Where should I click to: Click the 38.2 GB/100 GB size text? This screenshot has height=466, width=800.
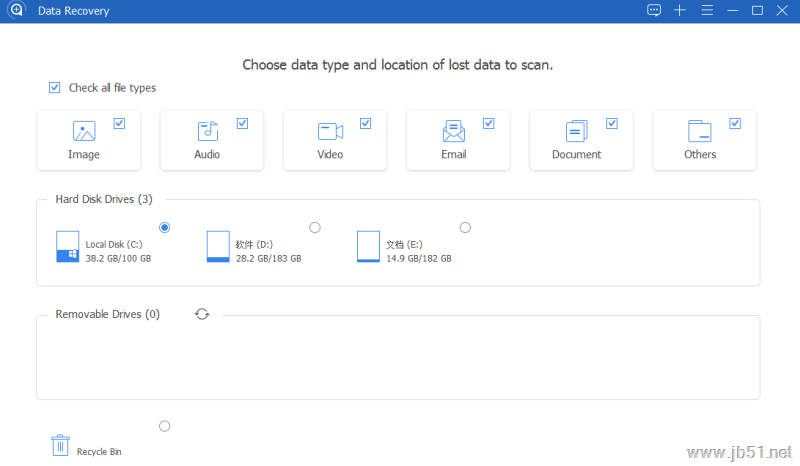[x=118, y=259]
